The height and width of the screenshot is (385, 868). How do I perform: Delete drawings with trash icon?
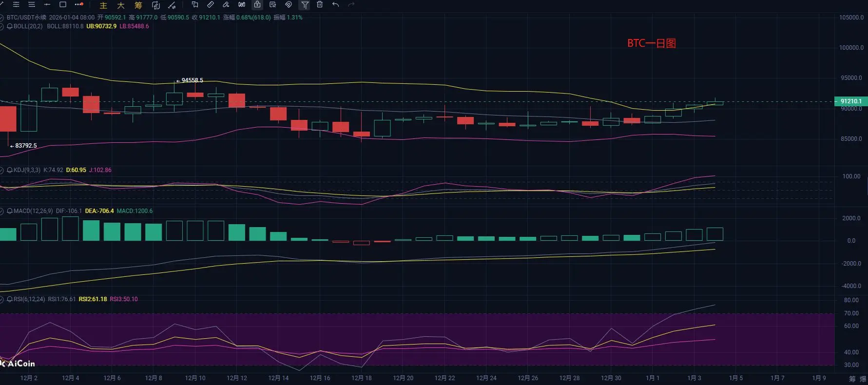[x=320, y=4]
